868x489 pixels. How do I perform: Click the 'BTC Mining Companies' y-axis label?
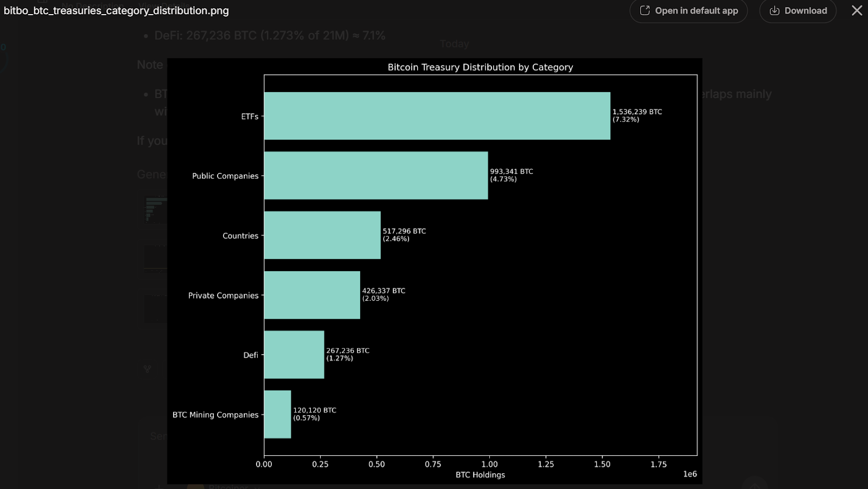coord(215,415)
